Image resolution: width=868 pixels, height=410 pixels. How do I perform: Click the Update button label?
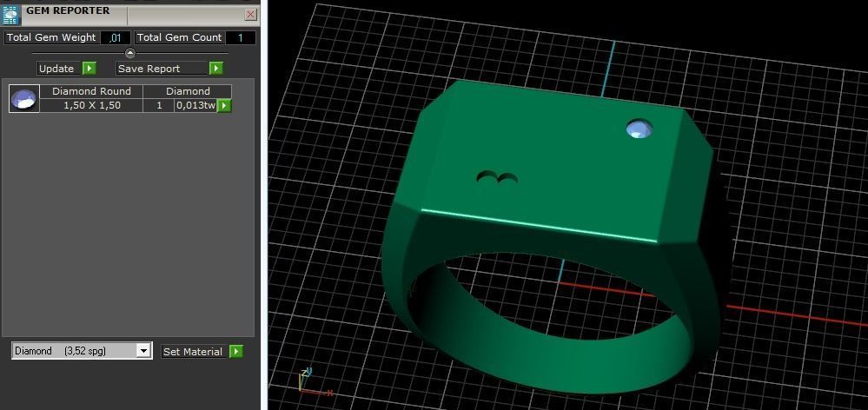59,69
